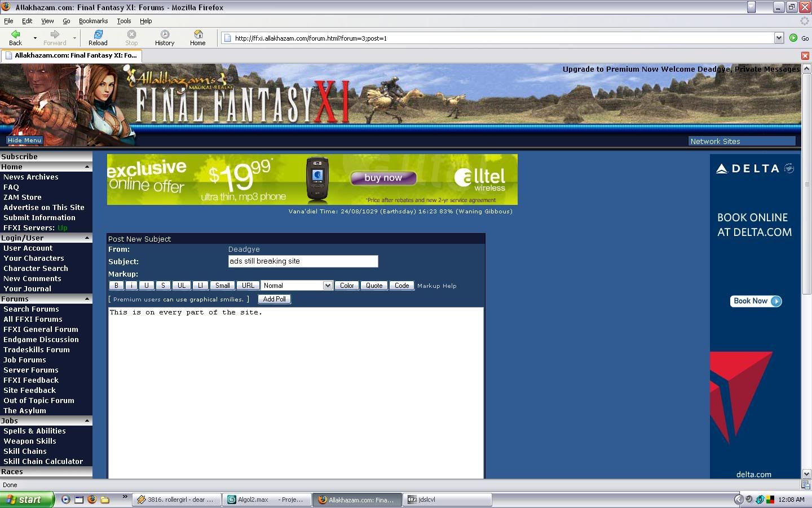The width and height of the screenshot is (812, 508).
Task: Click the Color markup button
Action: 347,286
